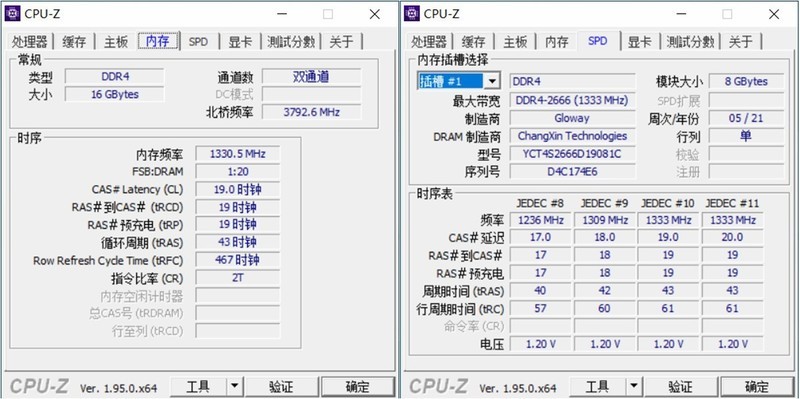
Task: Click the 1236 MHz frequency cell
Action: click(540, 220)
